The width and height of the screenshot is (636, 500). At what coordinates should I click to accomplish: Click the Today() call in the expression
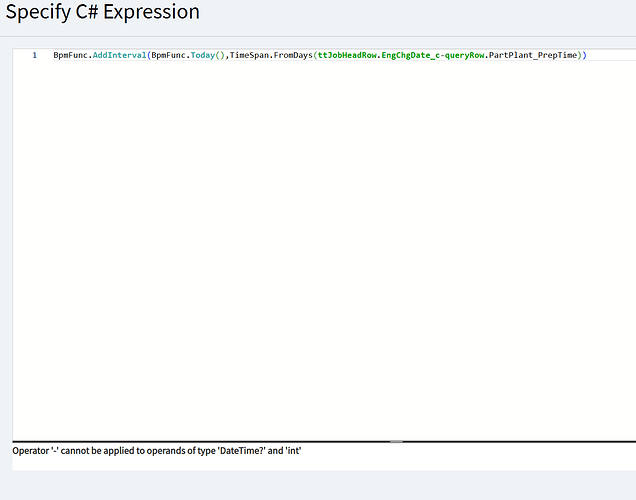pos(207,55)
